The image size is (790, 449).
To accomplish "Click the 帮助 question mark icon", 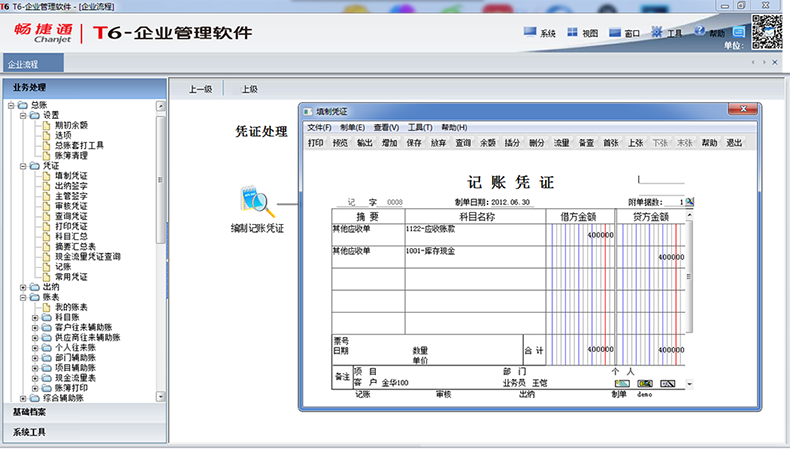I will coord(699,31).
